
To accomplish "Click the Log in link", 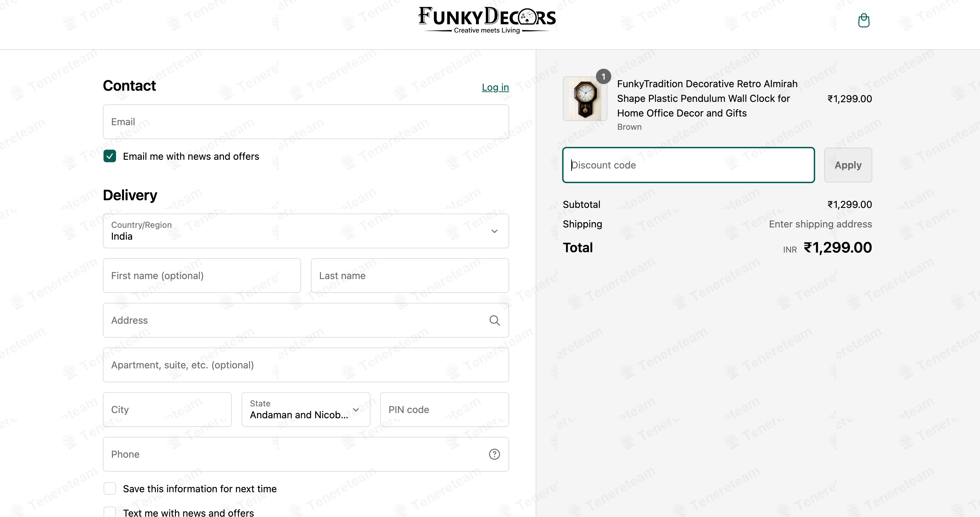I will 495,87.
